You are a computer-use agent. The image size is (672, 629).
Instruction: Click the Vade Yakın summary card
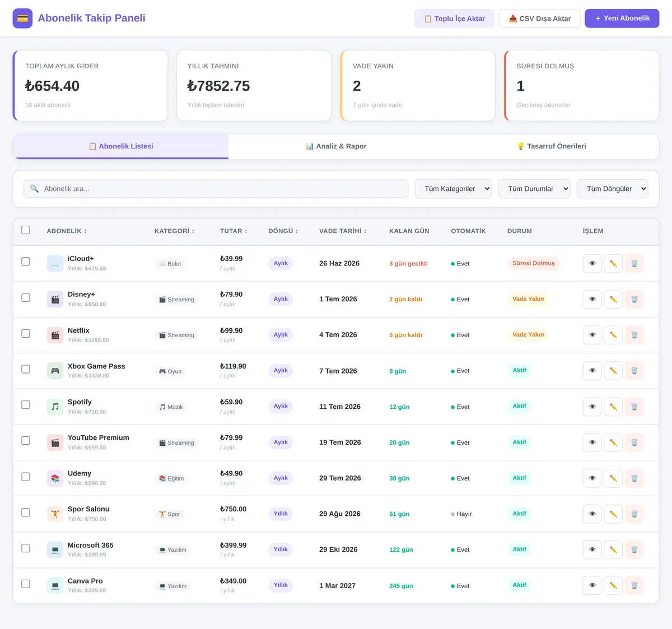point(418,86)
